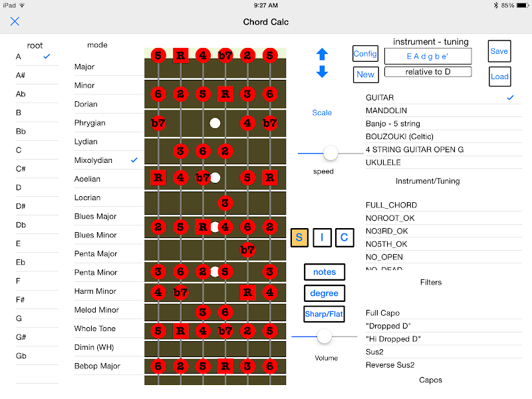This screenshot has height=399, width=532.
Task: Adjust the speed slider knob
Action: click(330, 154)
